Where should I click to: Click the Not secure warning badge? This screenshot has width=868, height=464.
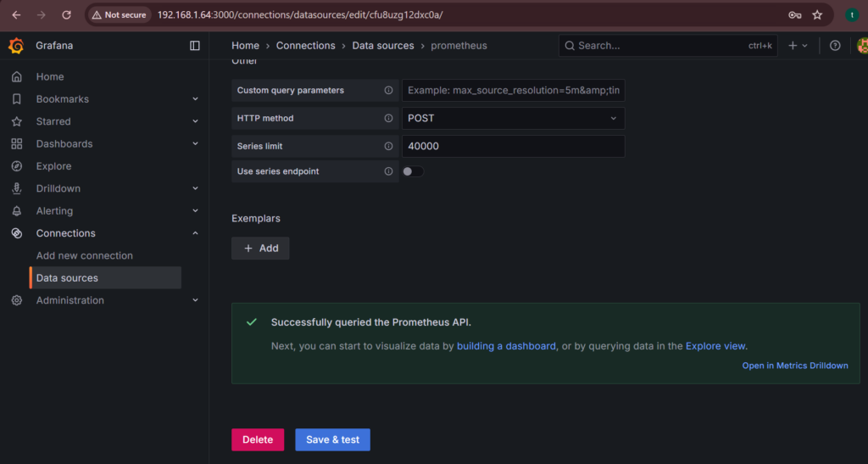(x=119, y=15)
